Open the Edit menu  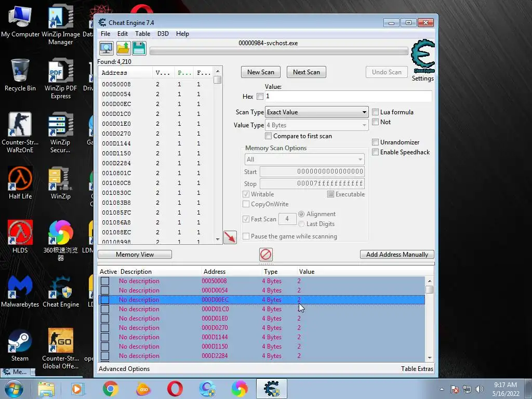pos(123,34)
